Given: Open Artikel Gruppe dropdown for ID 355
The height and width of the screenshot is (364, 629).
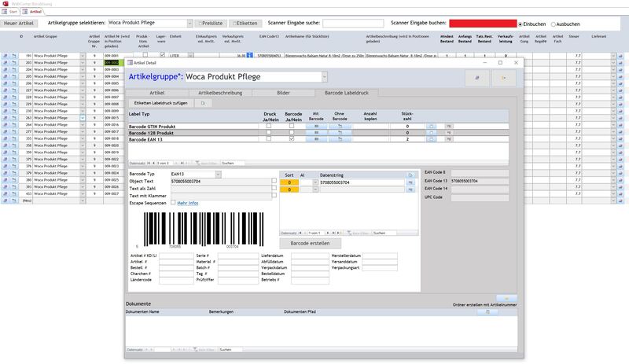Looking at the screenshot, I should [83, 138].
